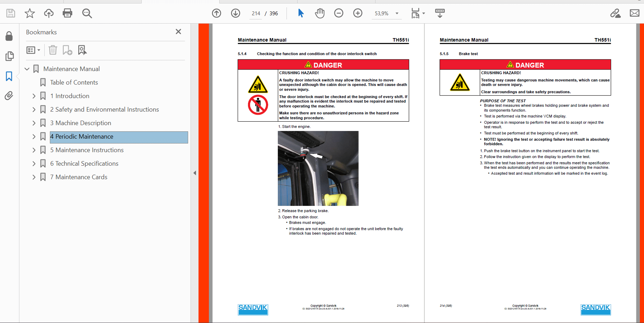Activate the hand pan tool

click(x=320, y=13)
